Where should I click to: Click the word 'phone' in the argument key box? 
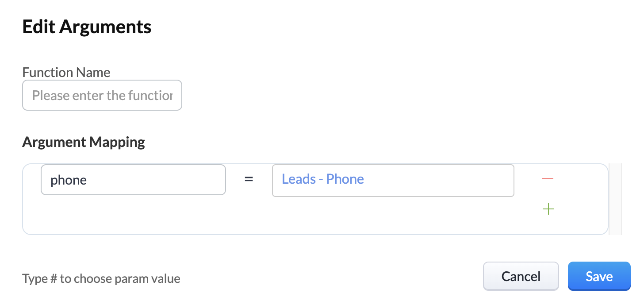pyautogui.click(x=69, y=180)
